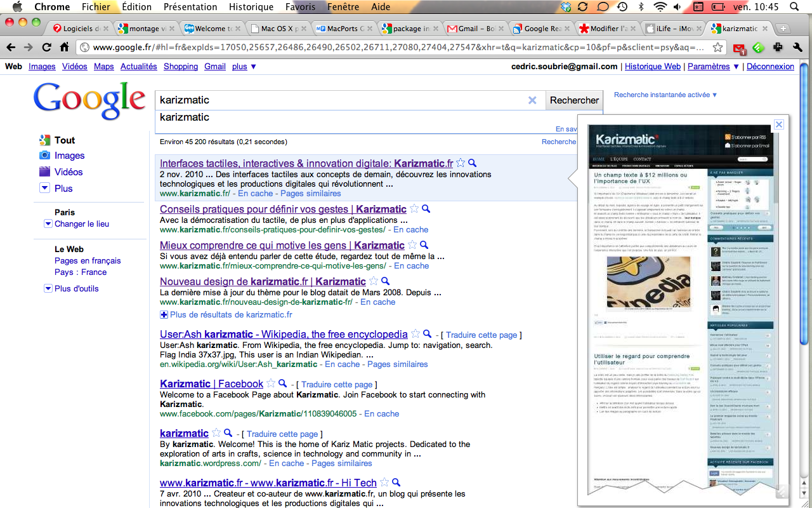Select the 'karizmatic' autocomplete suggestion
This screenshot has width=812, height=508.
coord(185,117)
